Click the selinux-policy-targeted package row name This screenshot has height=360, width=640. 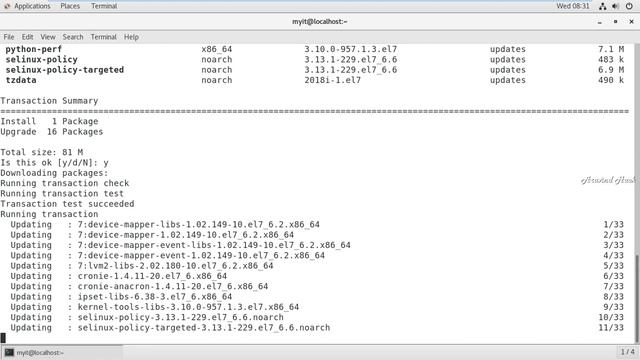click(64, 70)
